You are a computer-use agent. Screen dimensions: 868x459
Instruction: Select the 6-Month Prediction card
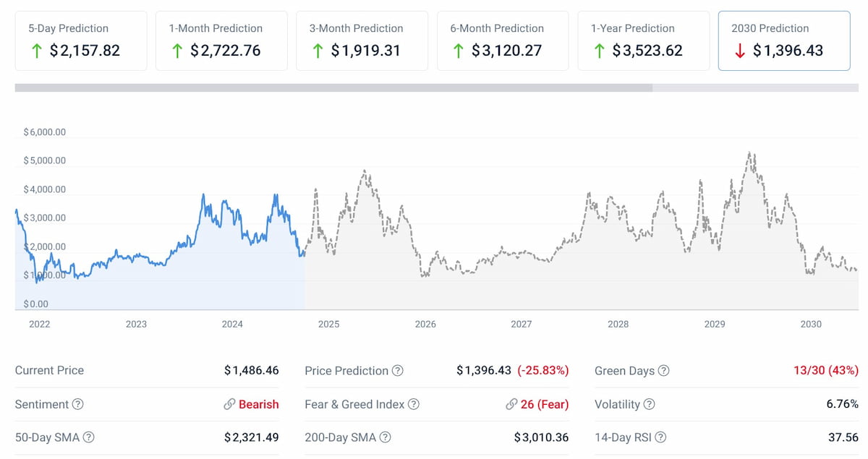pyautogui.click(x=502, y=40)
